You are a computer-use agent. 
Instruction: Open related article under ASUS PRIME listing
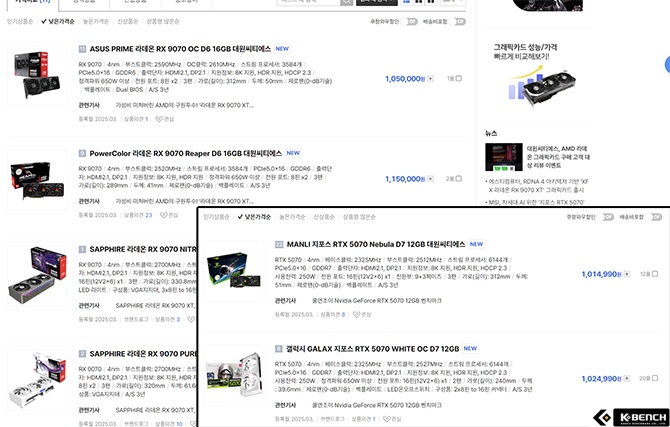tap(185, 105)
